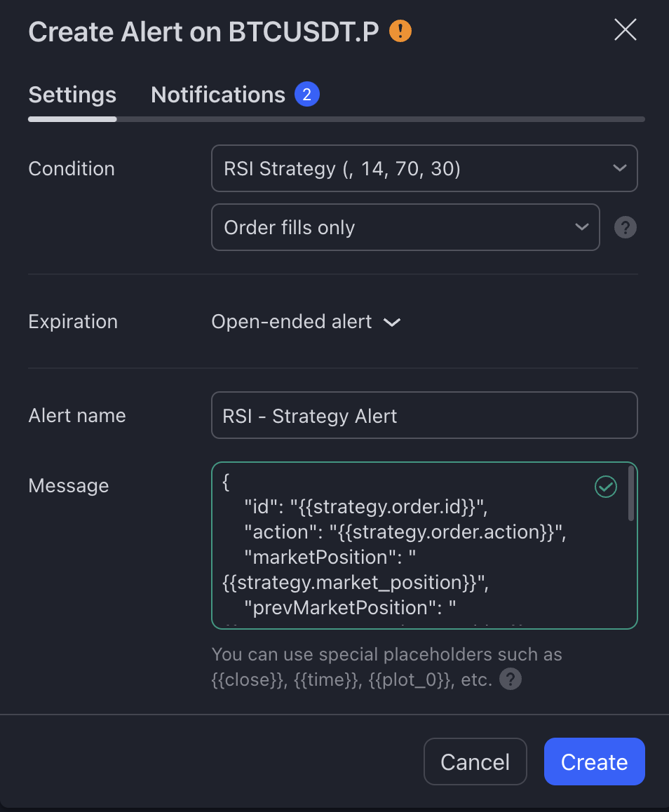669x812 pixels.
Task: Click the Condition label
Action: pos(72,169)
